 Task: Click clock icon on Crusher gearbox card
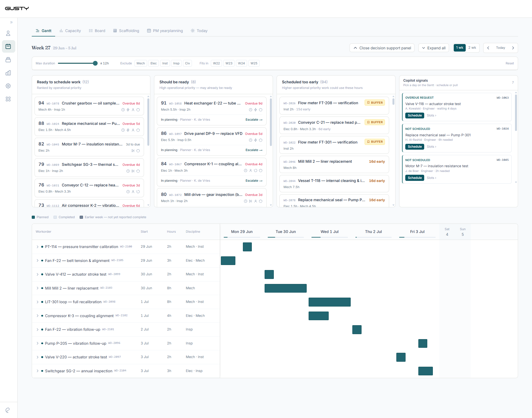coord(123,110)
